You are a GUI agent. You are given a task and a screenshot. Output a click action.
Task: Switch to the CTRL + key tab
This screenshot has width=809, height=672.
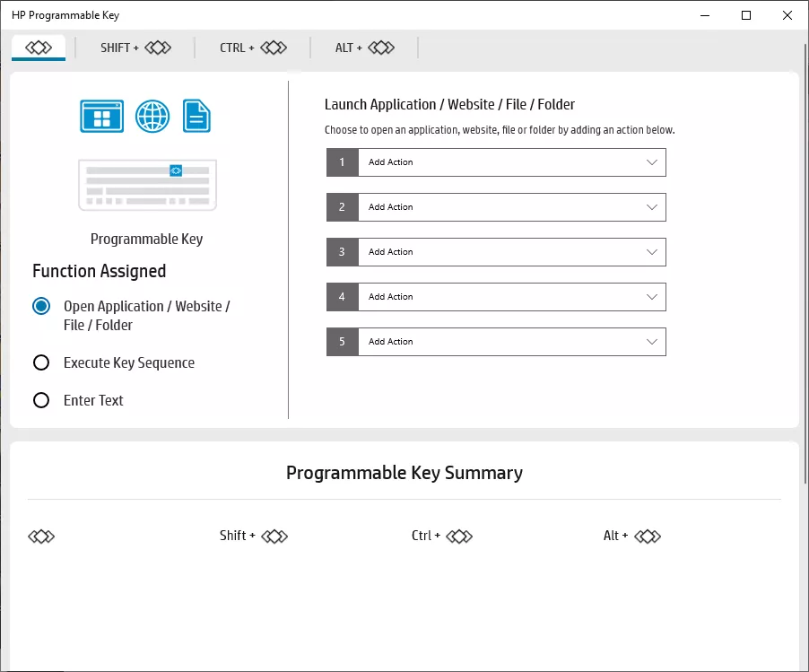coord(253,48)
